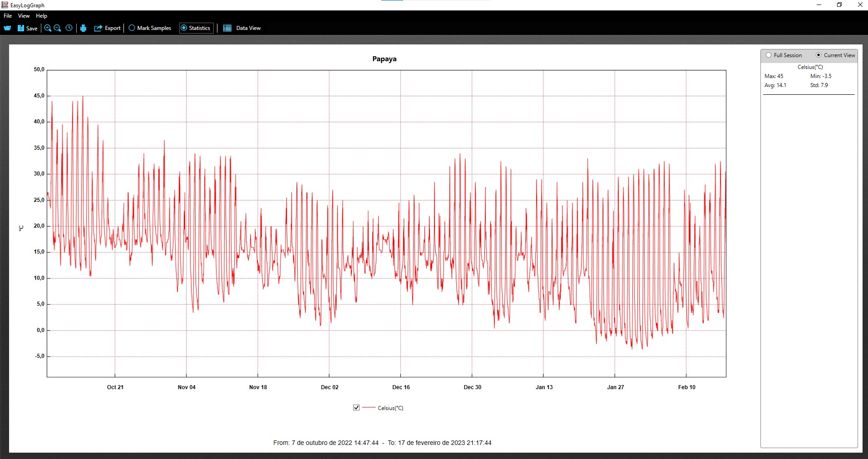Open the View menu
Image resolution: width=868 pixels, height=459 pixels.
click(x=24, y=16)
